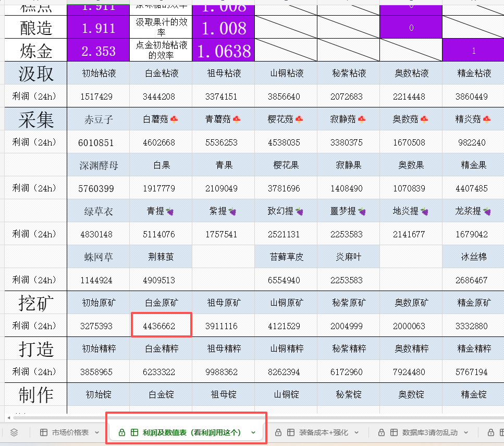The height and width of the screenshot is (446, 504).
Task: Switch to the 市场价格表 sheet tab
Action: point(70,432)
